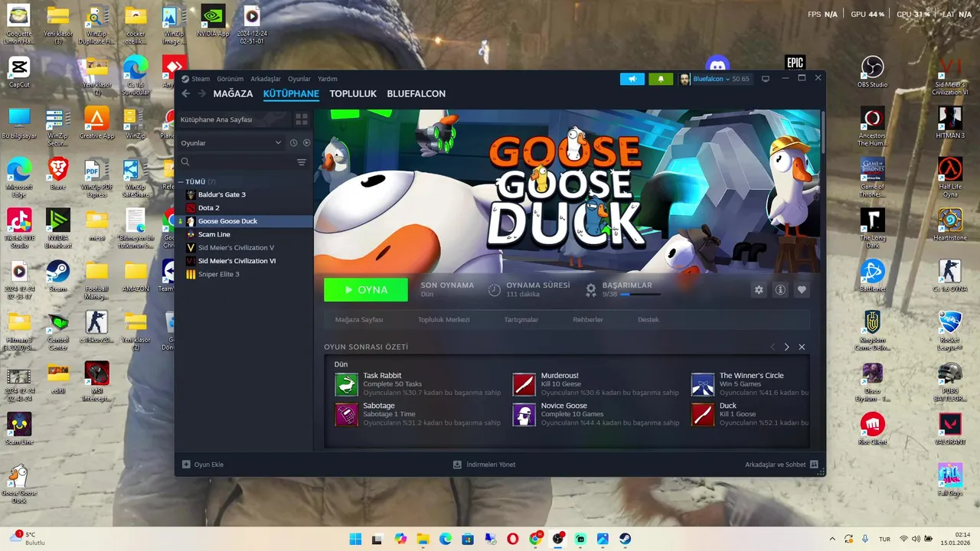Go to next post-game summary page
980x551 pixels.
coord(786,347)
